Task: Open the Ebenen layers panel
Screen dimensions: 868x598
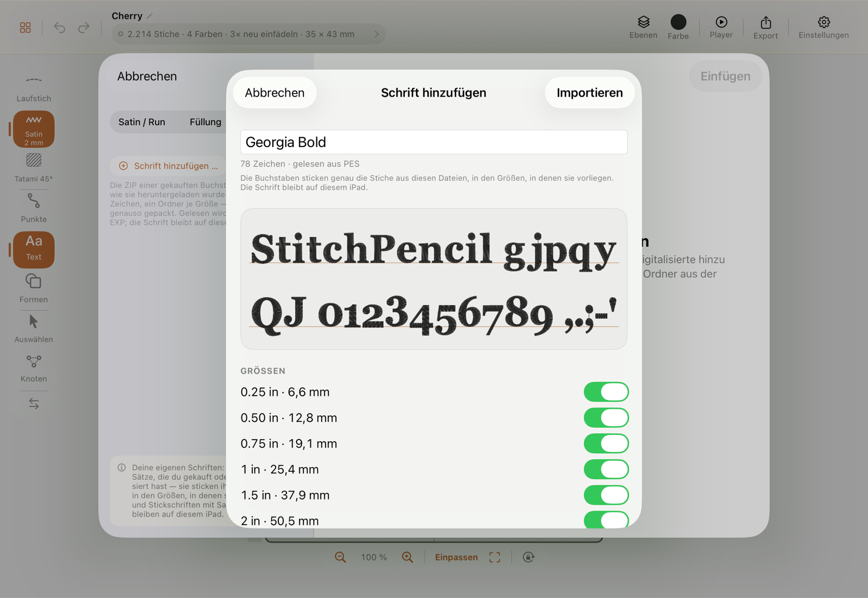Action: tap(643, 27)
